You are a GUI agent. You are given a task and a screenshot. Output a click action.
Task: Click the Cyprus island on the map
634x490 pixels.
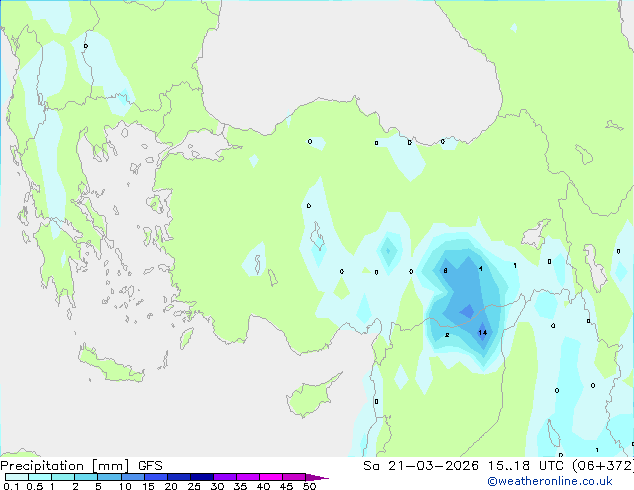point(309,397)
